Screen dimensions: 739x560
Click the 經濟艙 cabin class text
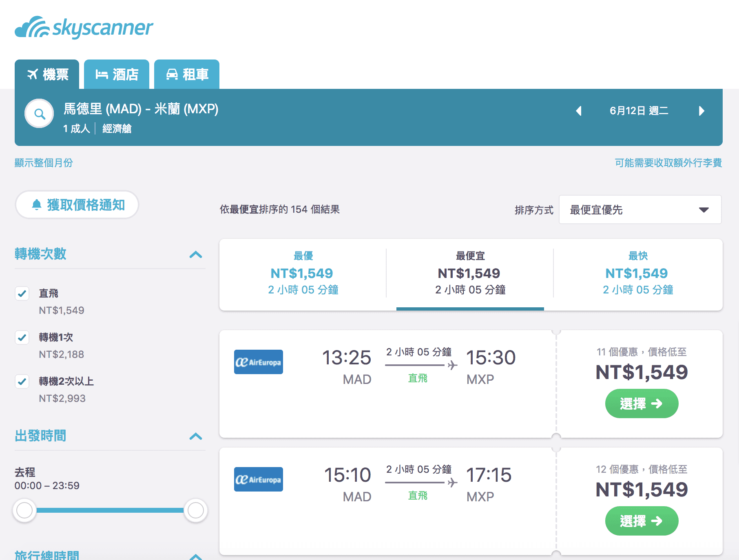pos(117,129)
